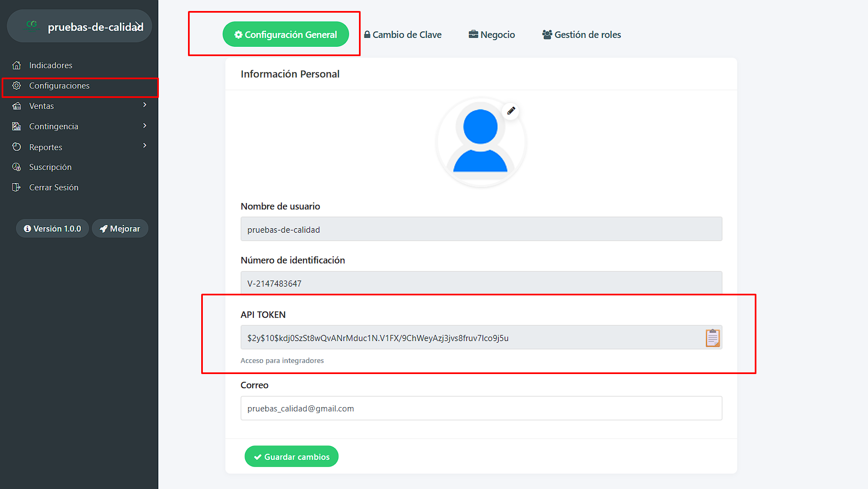Click the Suscripción sidebar icon

[16, 167]
